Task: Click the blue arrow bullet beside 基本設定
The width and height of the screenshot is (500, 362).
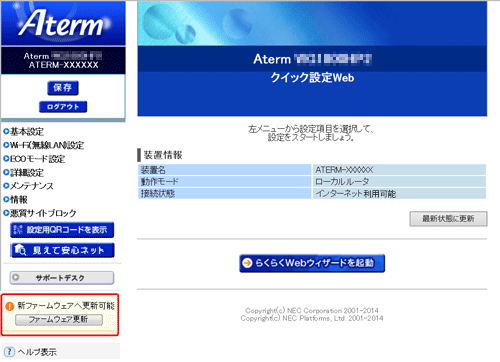Action: (x=6, y=131)
